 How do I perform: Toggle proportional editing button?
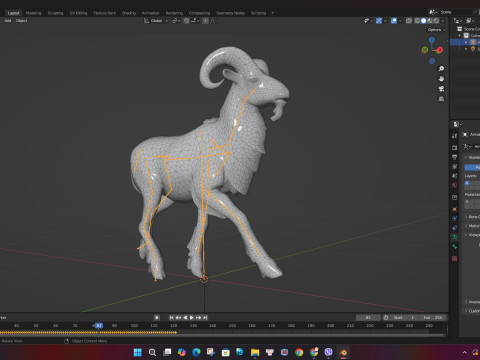205,21
